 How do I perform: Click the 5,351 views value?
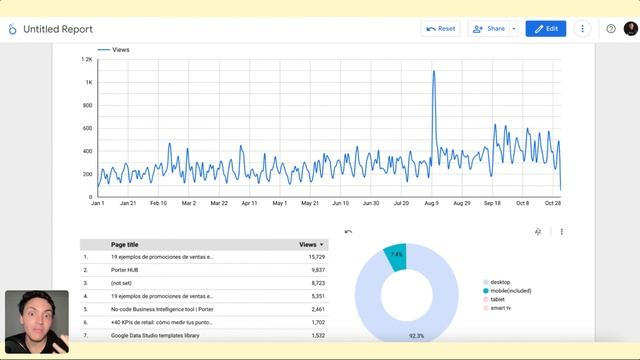coord(318,296)
